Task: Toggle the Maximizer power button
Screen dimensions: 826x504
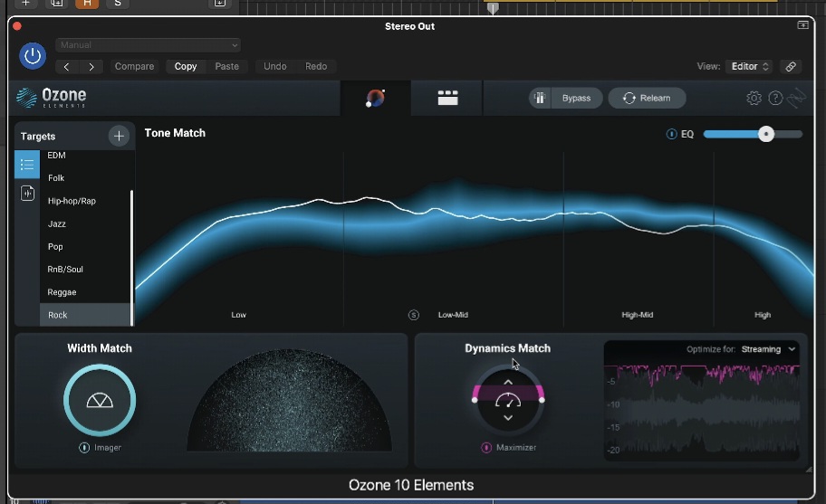Action: pos(486,448)
